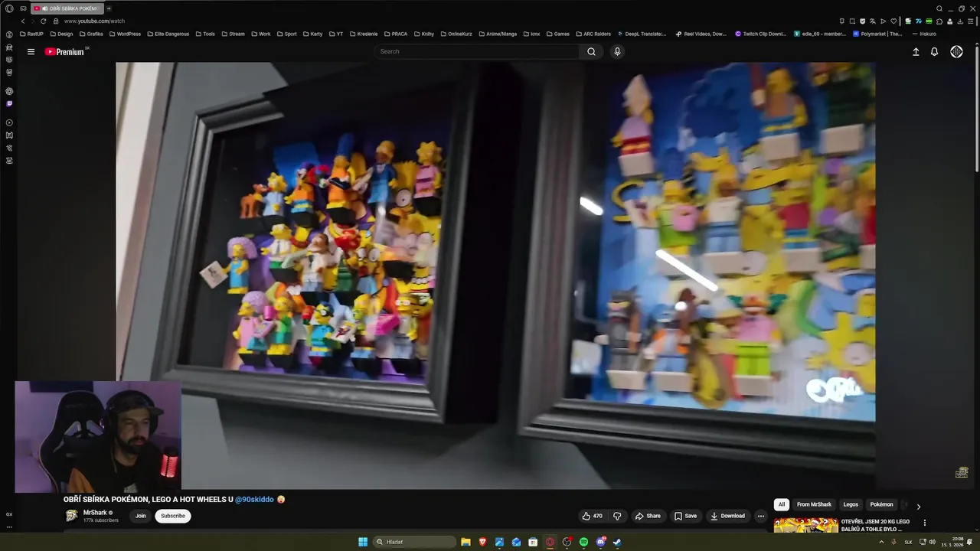Click the heart bookmark icon in browser toolbar
This screenshot has height=551, width=980.
click(x=893, y=21)
